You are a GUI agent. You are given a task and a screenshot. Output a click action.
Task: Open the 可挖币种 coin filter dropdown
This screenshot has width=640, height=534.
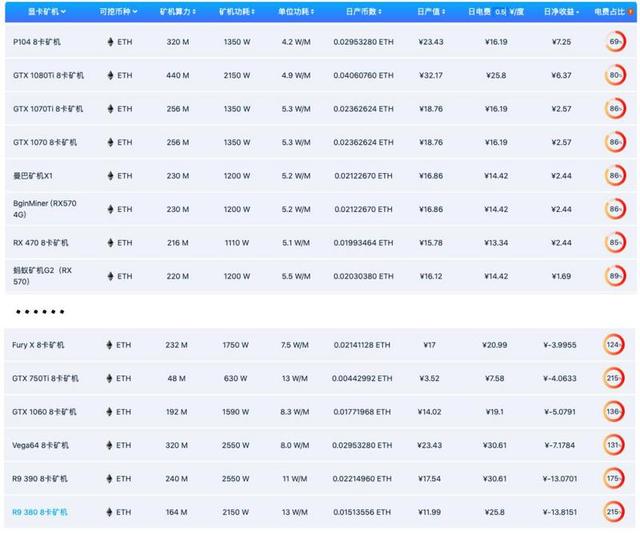[118, 12]
